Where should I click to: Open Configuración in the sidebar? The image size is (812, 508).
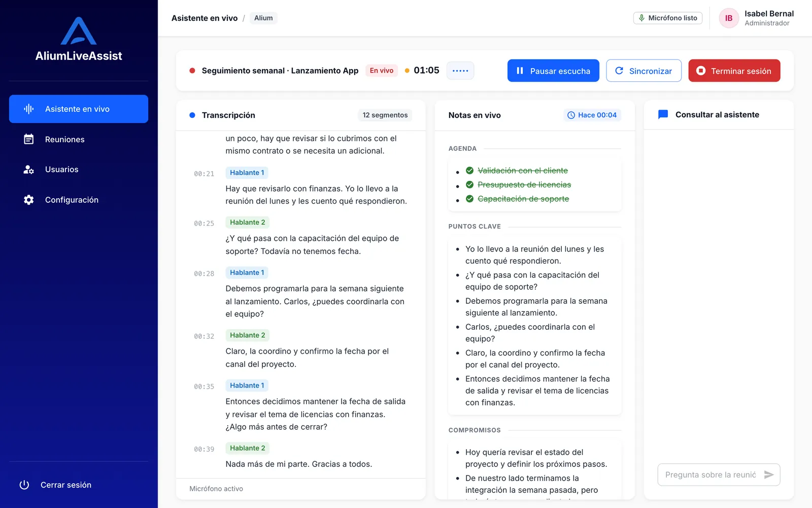[79, 200]
